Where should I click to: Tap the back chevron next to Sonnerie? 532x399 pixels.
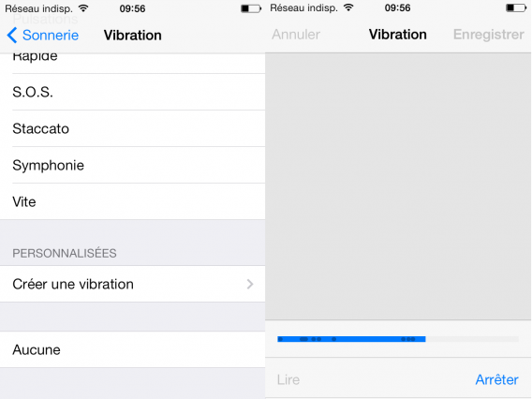12,36
